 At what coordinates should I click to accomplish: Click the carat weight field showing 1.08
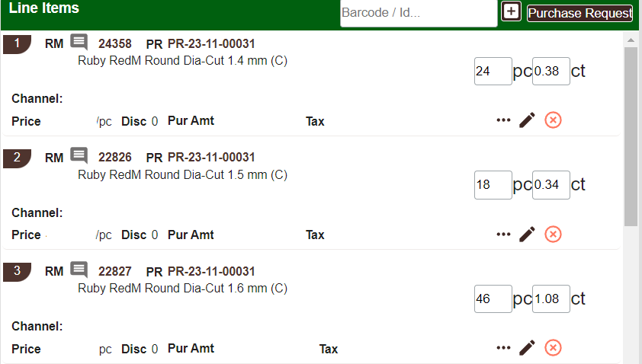pos(551,299)
